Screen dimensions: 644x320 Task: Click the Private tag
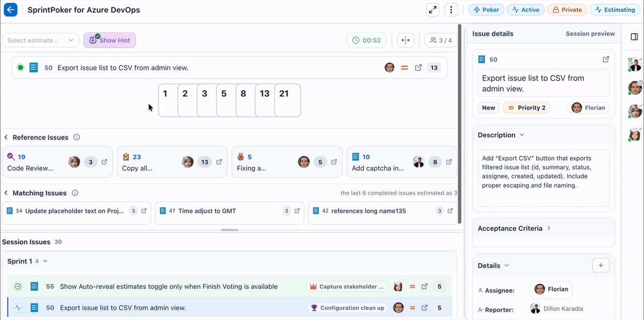pos(567,10)
